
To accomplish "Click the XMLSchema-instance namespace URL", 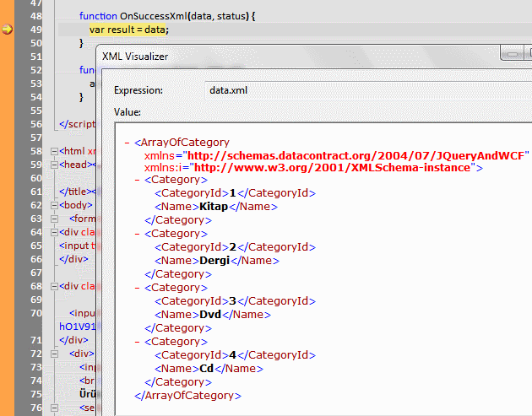I will click(332, 167).
